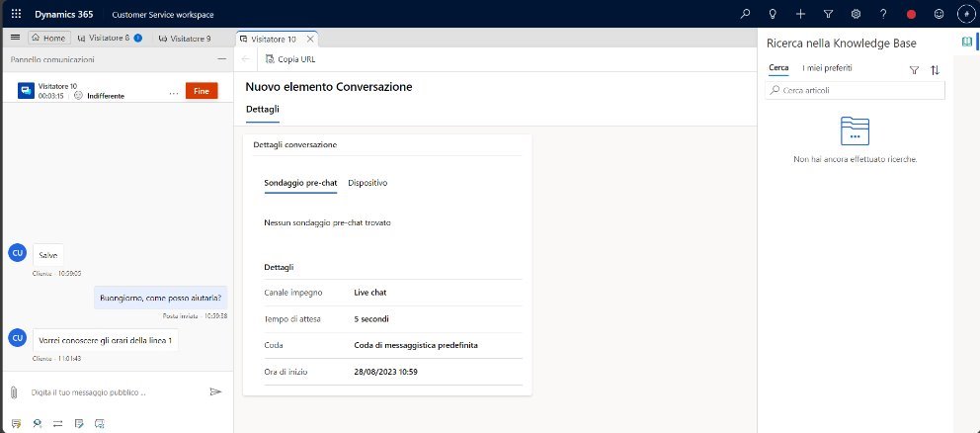Click the back arrow in the form toolbar
The image size is (980, 433).
pos(246,58)
